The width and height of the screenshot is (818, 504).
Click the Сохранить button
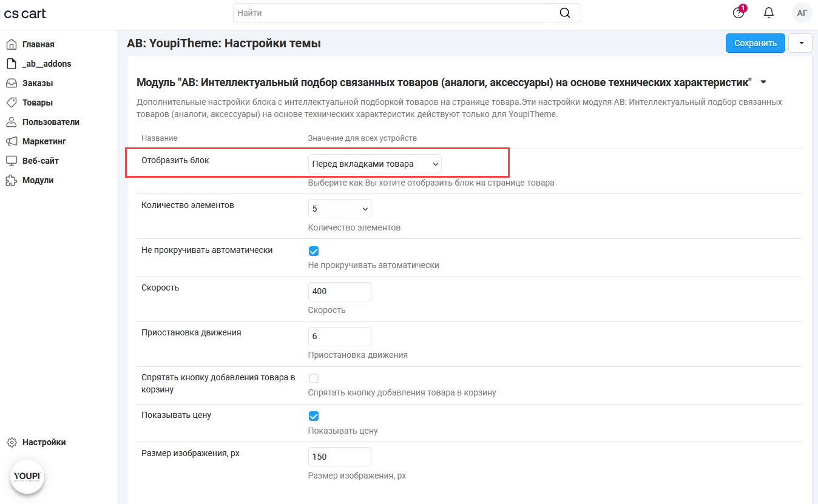coord(755,43)
